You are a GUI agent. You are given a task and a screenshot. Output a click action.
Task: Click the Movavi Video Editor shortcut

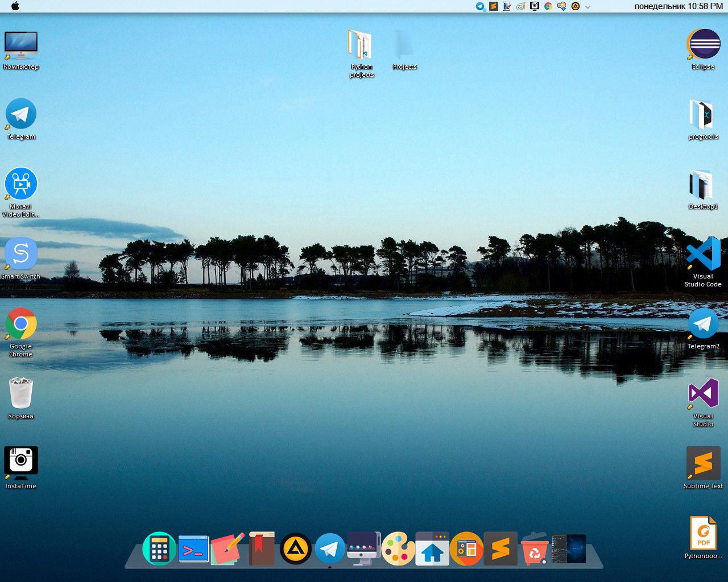[x=21, y=185]
